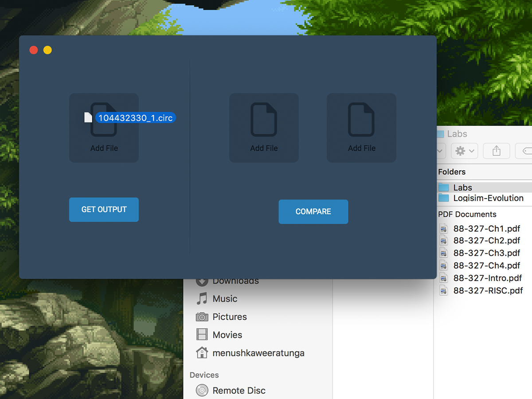Click the Remote Disc icon
The width and height of the screenshot is (532, 399).
click(x=202, y=391)
